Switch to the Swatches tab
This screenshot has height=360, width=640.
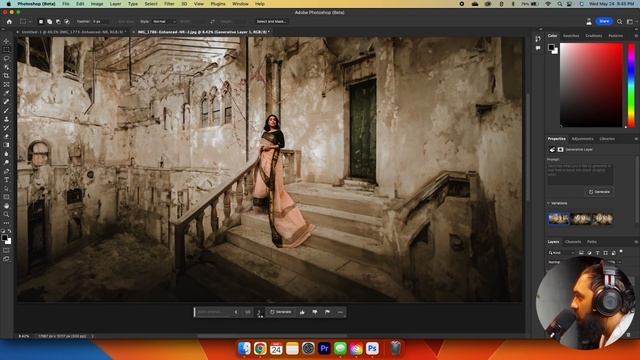tap(571, 36)
